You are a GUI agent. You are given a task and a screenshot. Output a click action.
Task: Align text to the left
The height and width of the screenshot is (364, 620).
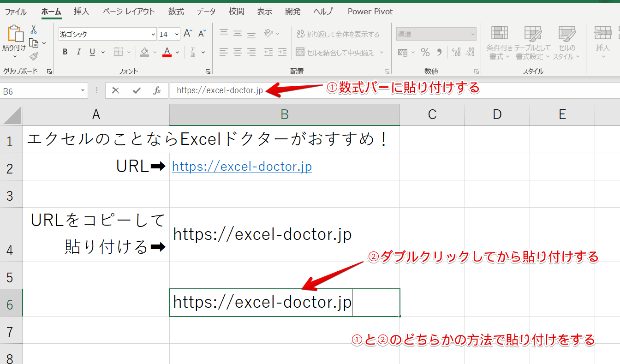224,52
